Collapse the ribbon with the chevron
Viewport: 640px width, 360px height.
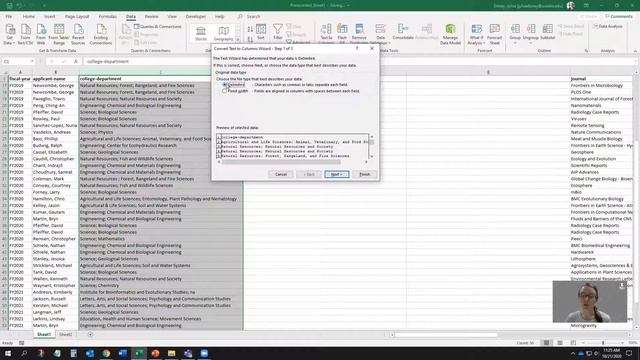635,51
